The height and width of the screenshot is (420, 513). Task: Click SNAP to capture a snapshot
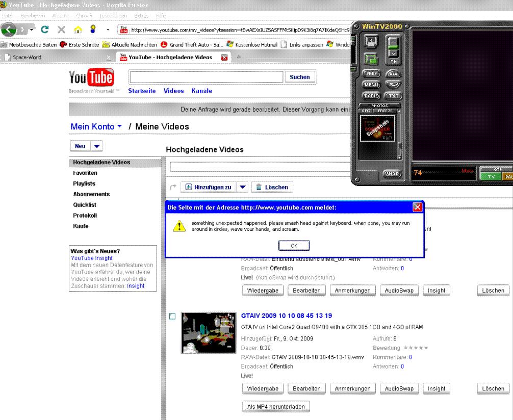click(x=392, y=174)
